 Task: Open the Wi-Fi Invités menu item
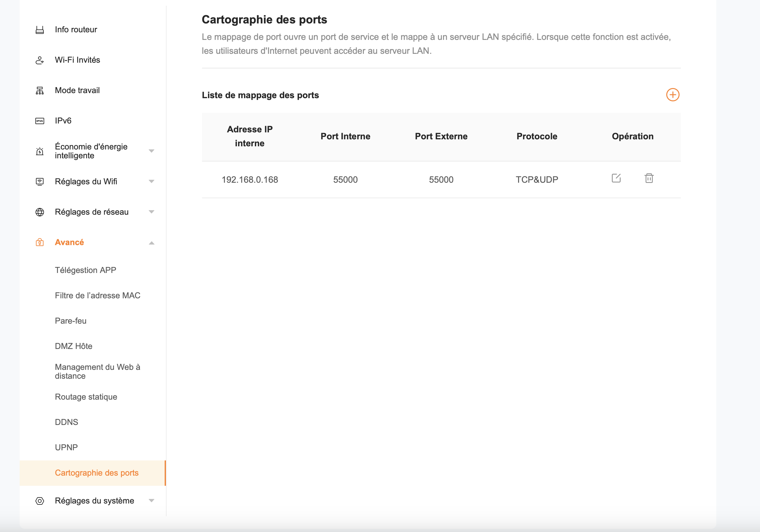[78, 60]
